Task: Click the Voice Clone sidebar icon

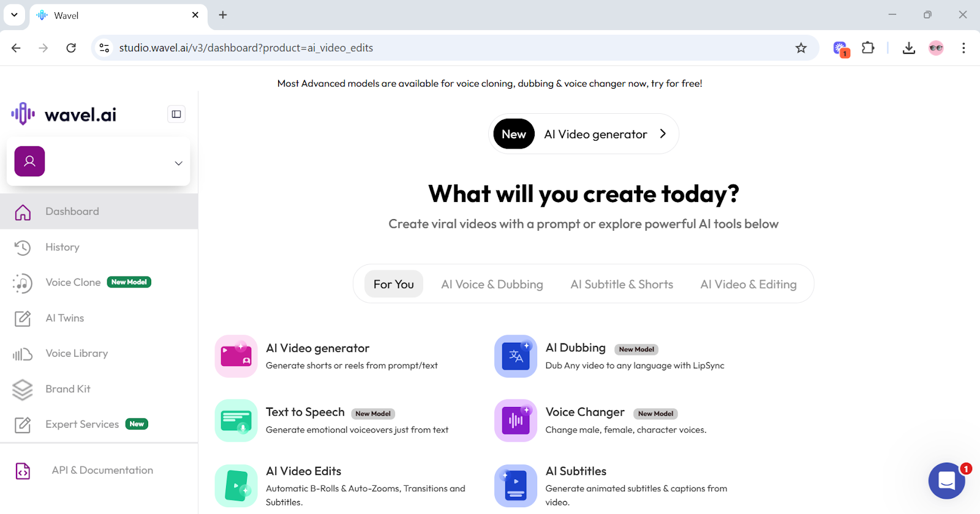Action: pos(23,283)
